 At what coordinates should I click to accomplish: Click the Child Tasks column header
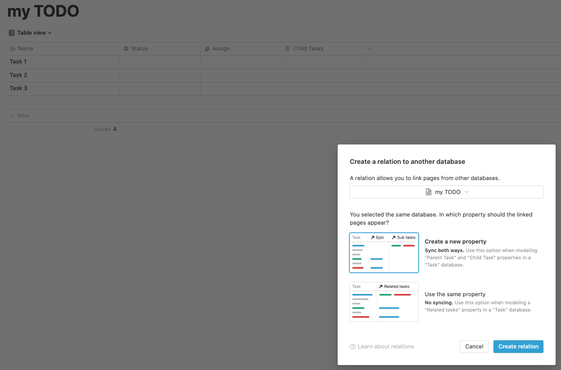(x=322, y=48)
